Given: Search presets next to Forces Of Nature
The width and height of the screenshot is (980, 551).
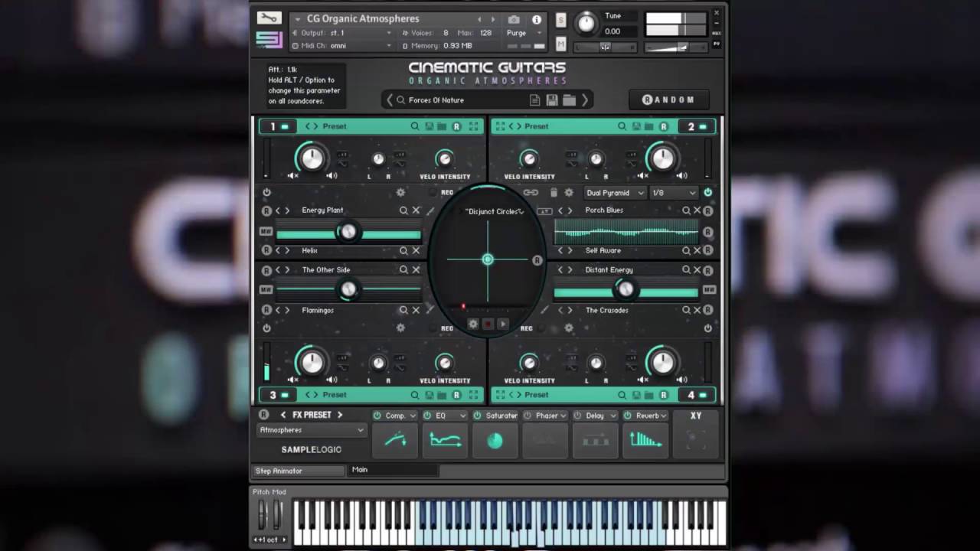Looking at the screenshot, I should click(400, 100).
